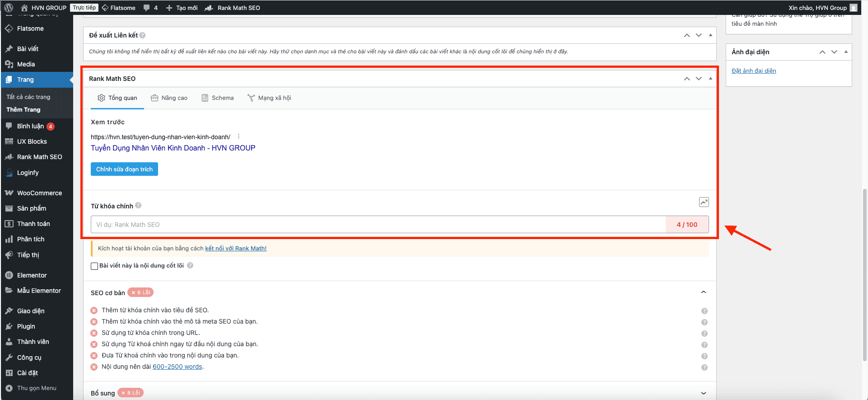Switch to Schema tab
The height and width of the screenshot is (400, 868).
point(218,98)
